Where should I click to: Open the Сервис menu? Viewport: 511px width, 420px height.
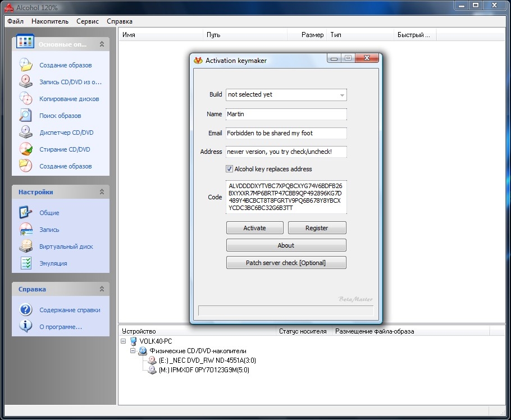pos(88,21)
